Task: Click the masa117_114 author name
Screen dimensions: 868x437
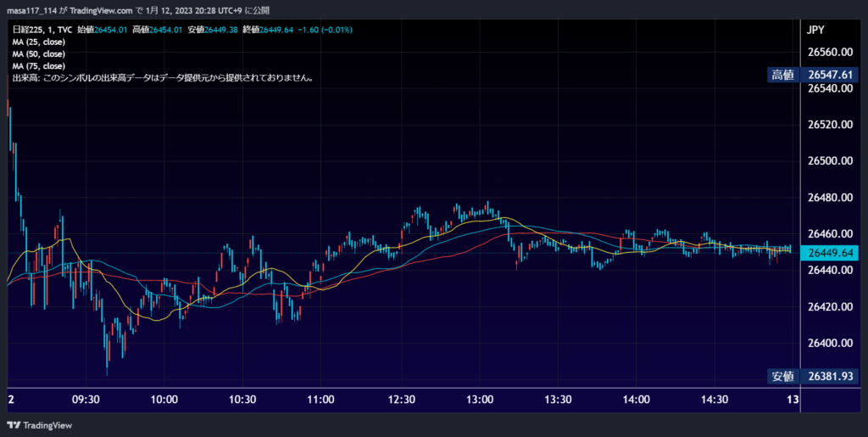Action: pos(31,11)
